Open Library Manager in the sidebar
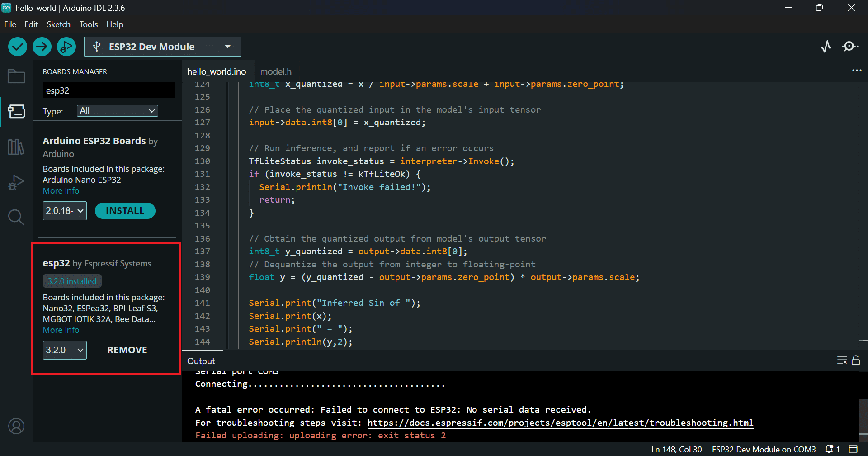Image resolution: width=868 pixels, height=456 pixels. coord(16,147)
